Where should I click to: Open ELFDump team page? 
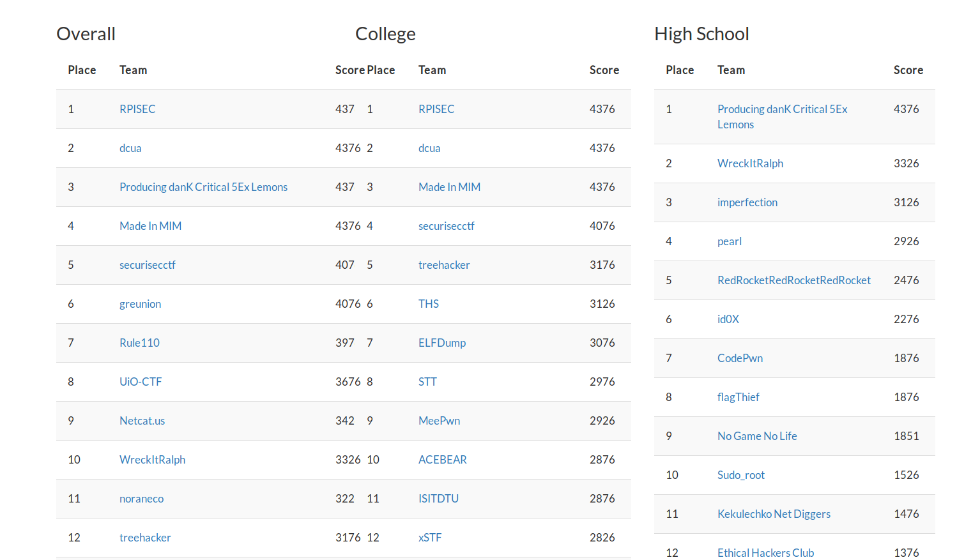pyautogui.click(x=442, y=343)
